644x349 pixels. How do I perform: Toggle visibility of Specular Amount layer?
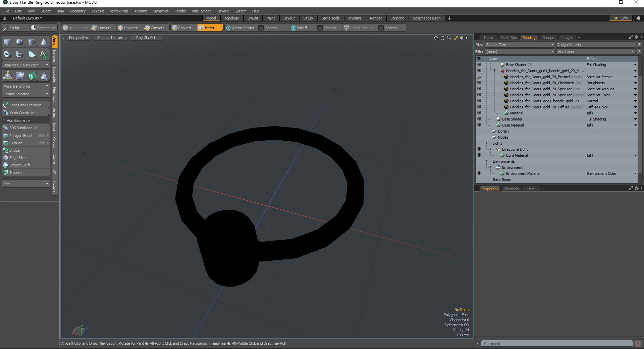(x=479, y=89)
